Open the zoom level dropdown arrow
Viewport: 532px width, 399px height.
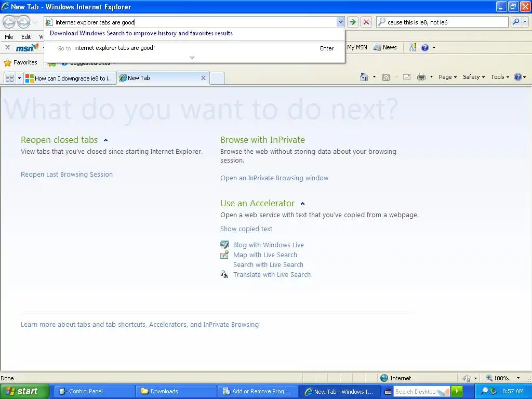pyautogui.click(x=518, y=378)
